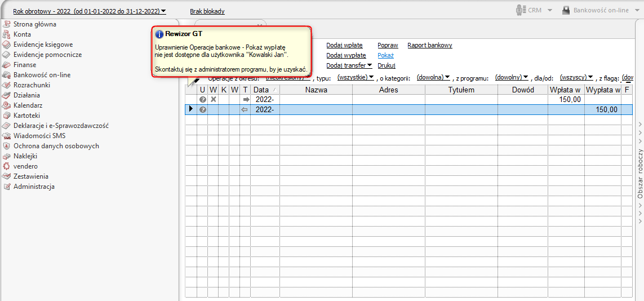This screenshot has height=301, width=644.
Task: Open the Rok obrotowy - 2022 dropdown
Action: [x=90, y=11]
